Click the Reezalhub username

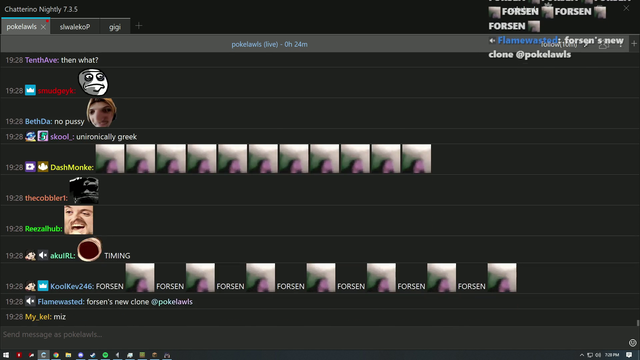[43, 229]
